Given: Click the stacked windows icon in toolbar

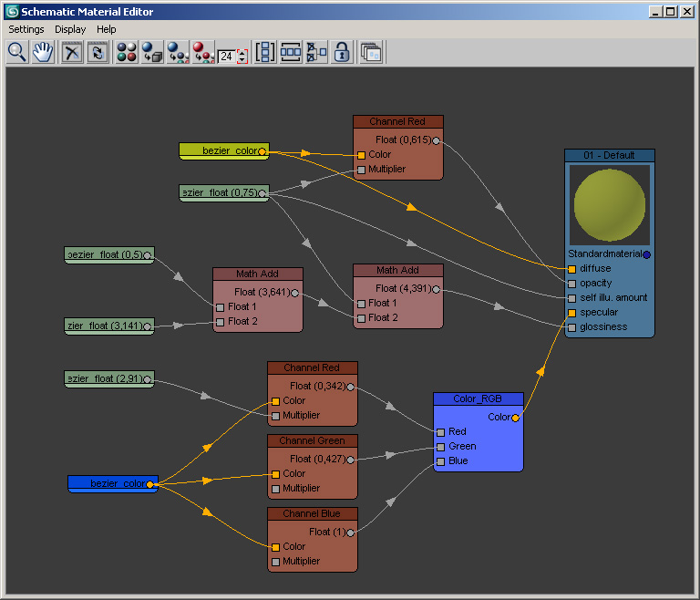Looking at the screenshot, I should pos(371,52).
